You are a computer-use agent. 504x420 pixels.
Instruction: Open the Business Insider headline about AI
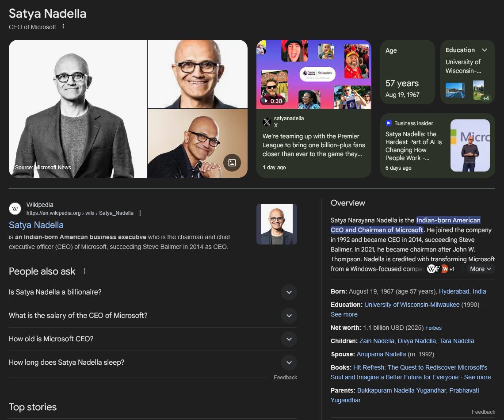point(414,146)
